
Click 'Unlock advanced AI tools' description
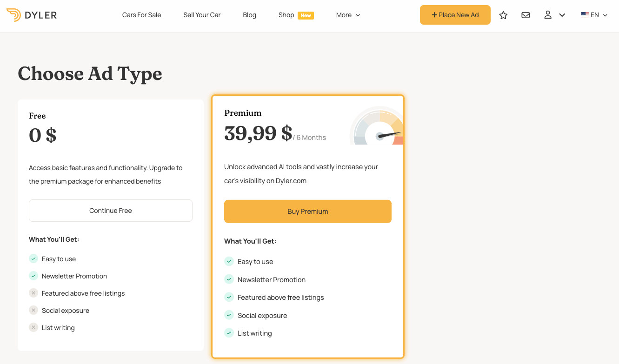tap(301, 174)
